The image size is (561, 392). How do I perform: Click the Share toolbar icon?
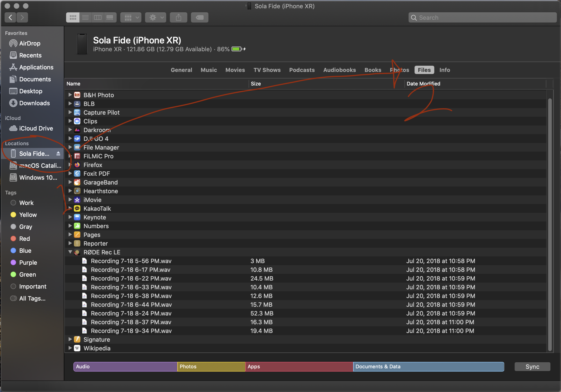tap(178, 17)
